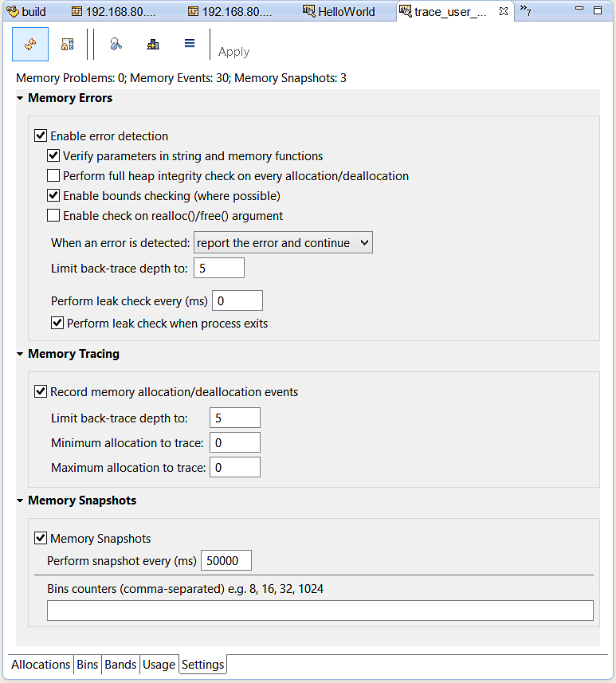Click the trace_user tab console icon
This screenshot has width=616, height=683.
(x=406, y=11)
